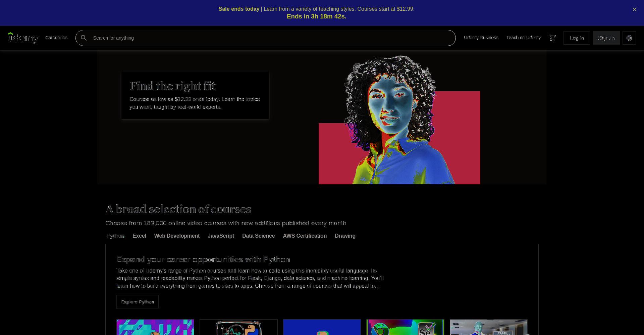The width and height of the screenshot is (644, 335).
Task: Select the Python tab
Action: (x=116, y=236)
